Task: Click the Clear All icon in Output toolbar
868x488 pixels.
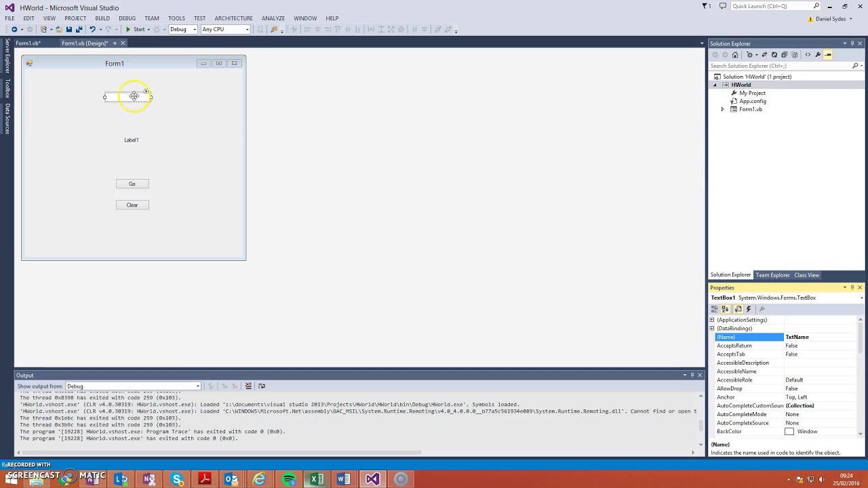Action: tap(248, 386)
